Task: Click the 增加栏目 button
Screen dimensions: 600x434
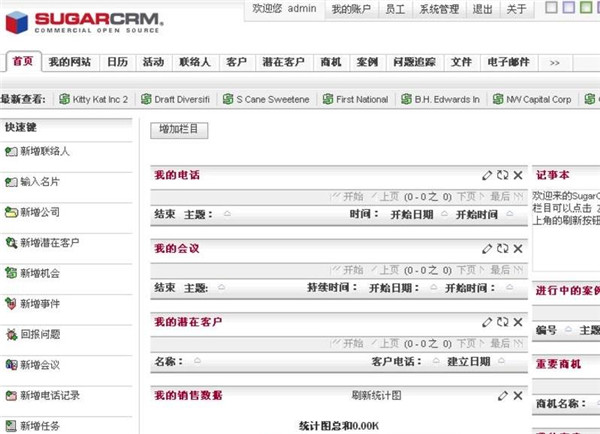Action: click(179, 130)
